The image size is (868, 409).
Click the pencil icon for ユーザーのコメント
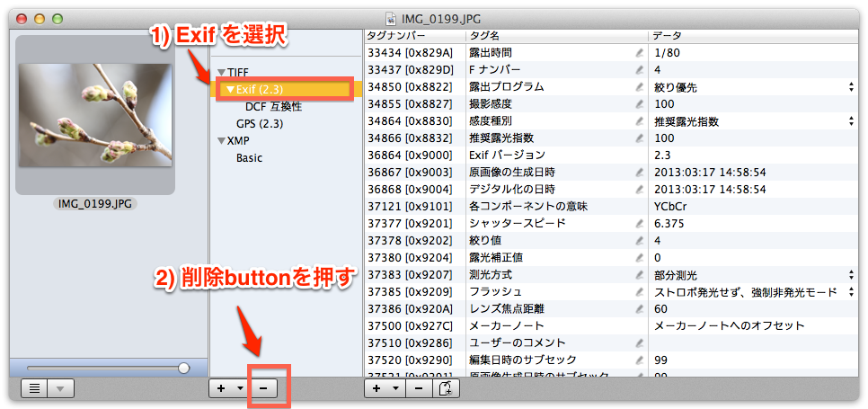(640, 343)
